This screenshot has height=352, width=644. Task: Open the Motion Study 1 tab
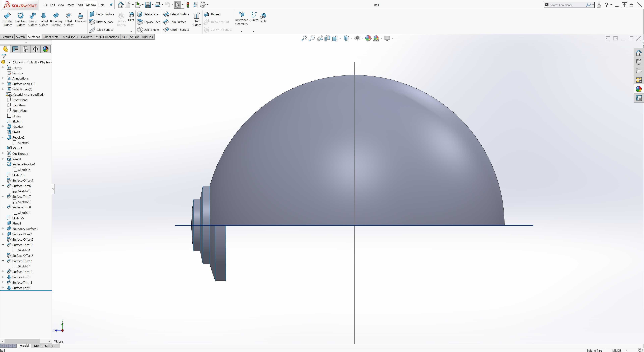click(x=44, y=346)
